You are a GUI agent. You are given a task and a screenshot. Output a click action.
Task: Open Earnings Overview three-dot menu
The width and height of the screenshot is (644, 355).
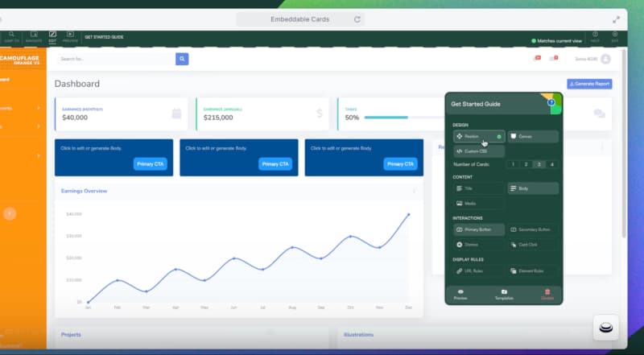(414, 191)
